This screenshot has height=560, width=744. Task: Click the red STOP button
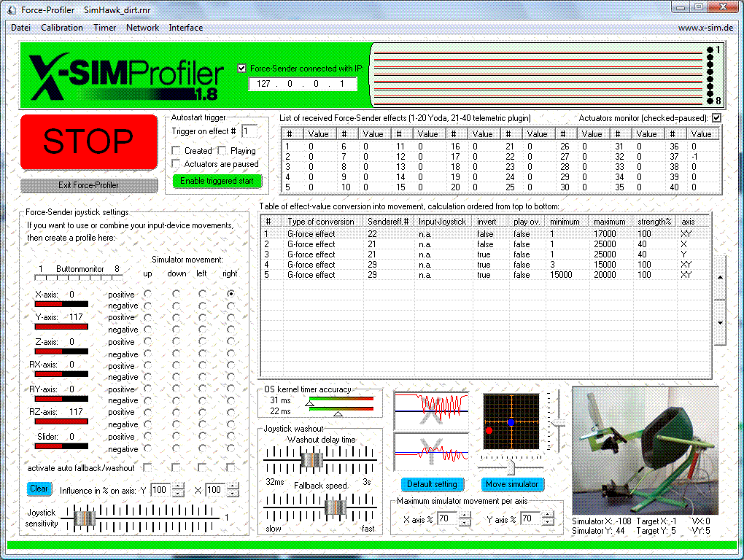(89, 141)
